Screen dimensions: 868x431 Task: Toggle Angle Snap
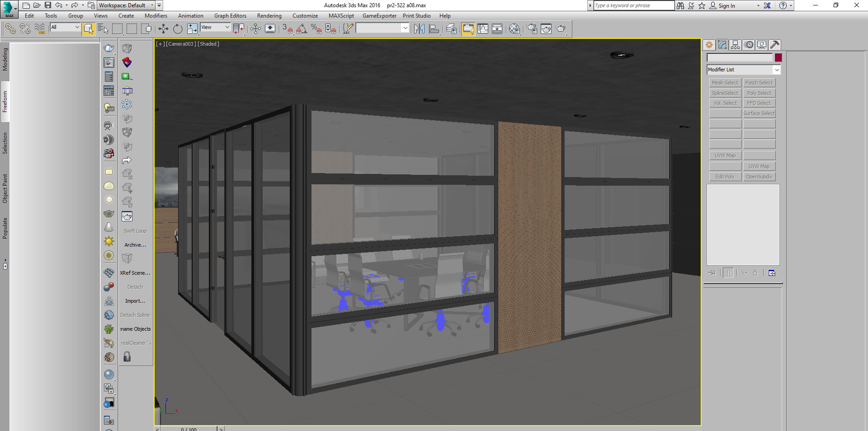302,29
